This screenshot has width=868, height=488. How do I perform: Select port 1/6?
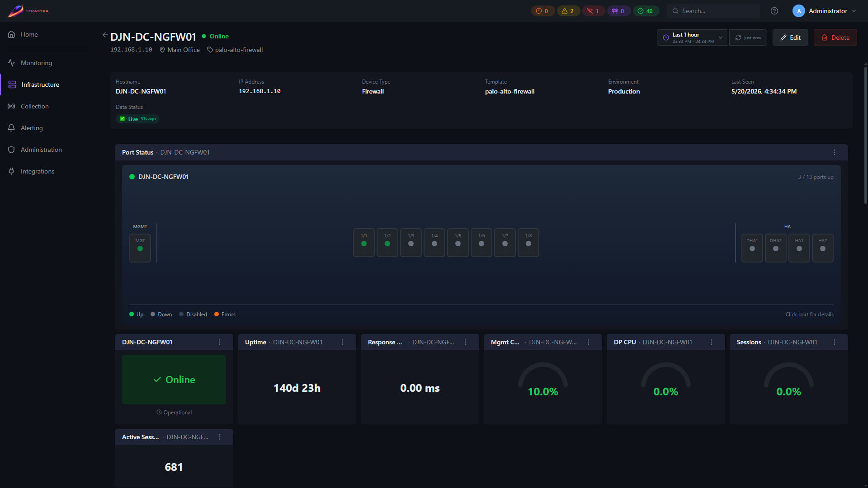[481, 243]
